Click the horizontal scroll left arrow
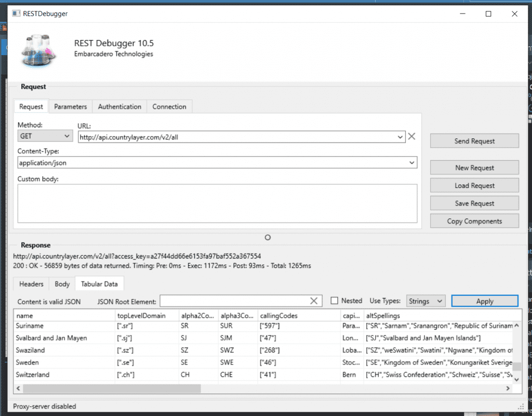Viewport: 532px width, 416px height. pos(18,388)
